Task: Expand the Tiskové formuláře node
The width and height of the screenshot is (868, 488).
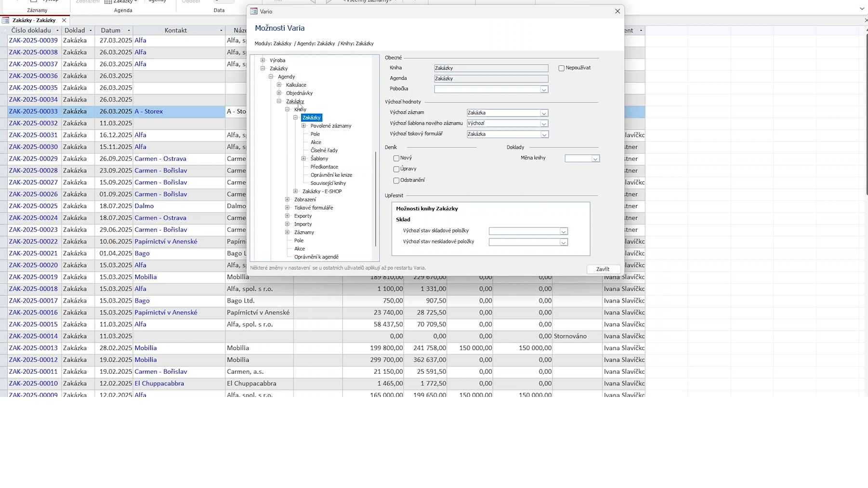Action: click(288, 208)
